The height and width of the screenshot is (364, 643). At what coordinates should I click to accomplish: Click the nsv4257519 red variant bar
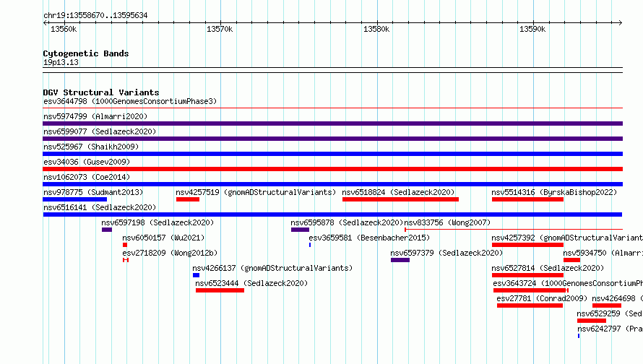click(188, 199)
